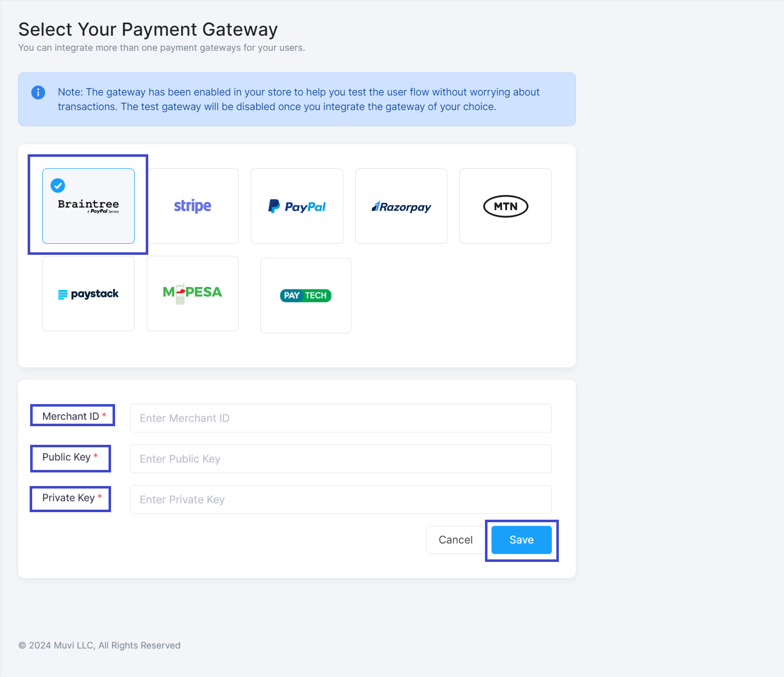Image resolution: width=784 pixels, height=677 pixels.
Task: Select the MTN gateway card
Action: (x=506, y=206)
